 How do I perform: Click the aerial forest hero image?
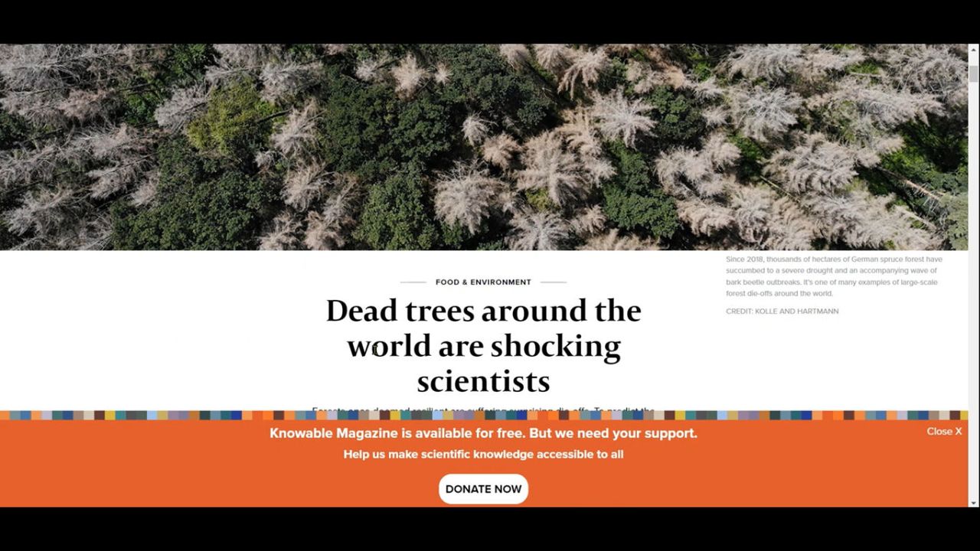click(x=482, y=147)
